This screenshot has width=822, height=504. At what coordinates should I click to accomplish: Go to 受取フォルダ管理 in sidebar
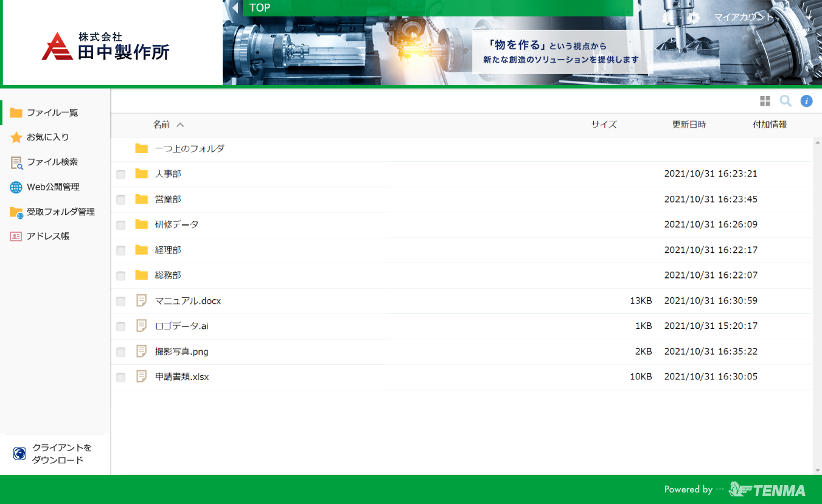click(x=60, y=212)
